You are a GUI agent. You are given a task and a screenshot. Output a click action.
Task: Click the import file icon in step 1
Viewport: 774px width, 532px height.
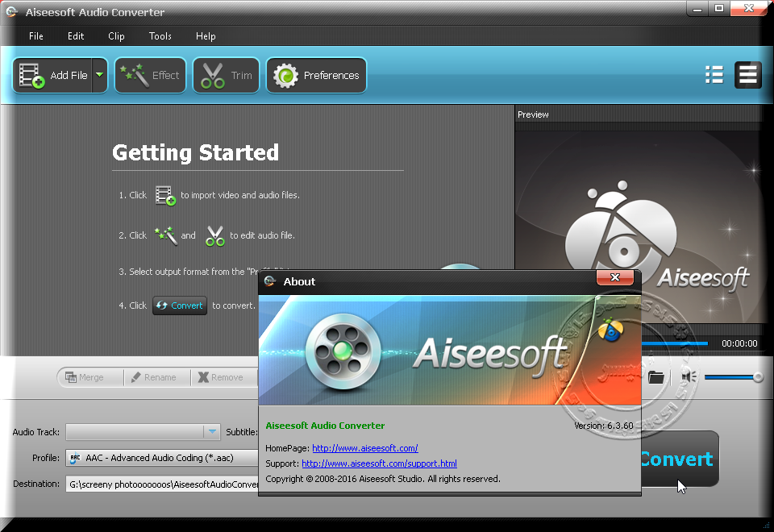pyautogui.click(x=165, y=195)
